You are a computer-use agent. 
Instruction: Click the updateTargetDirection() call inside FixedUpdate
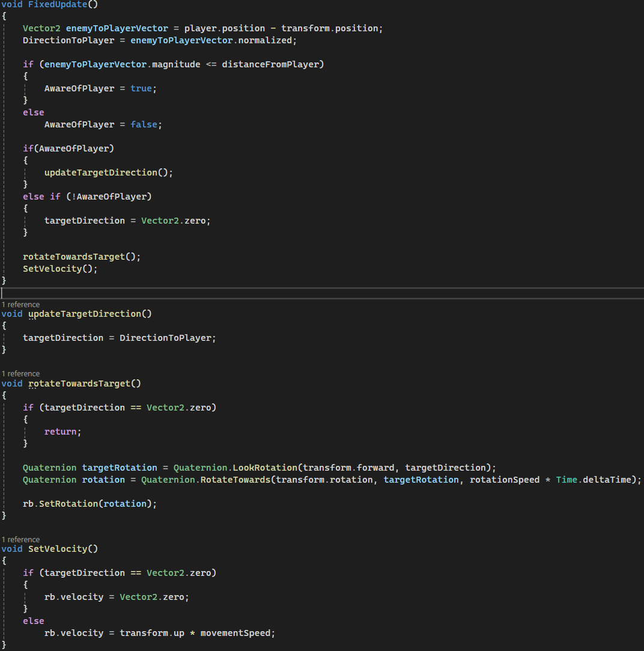tap(108, 173)
